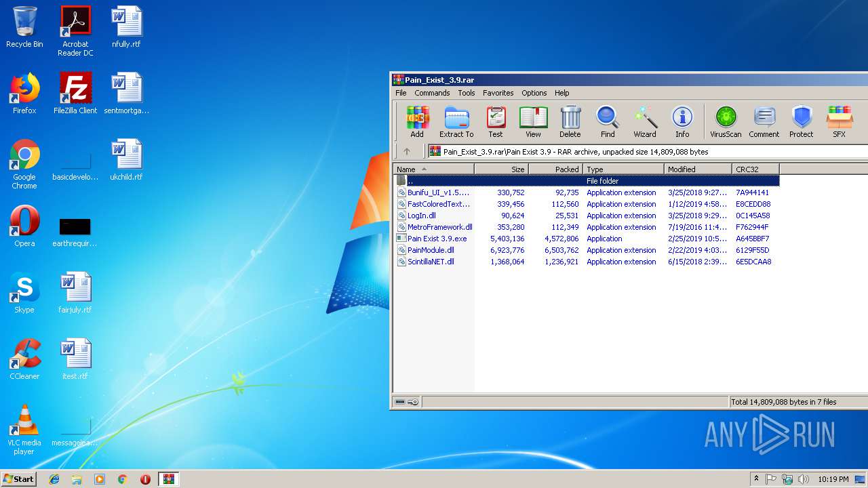The height and width of the screenshot is (488, 868).
Task: Sort by Type column header
Action: 624,169
